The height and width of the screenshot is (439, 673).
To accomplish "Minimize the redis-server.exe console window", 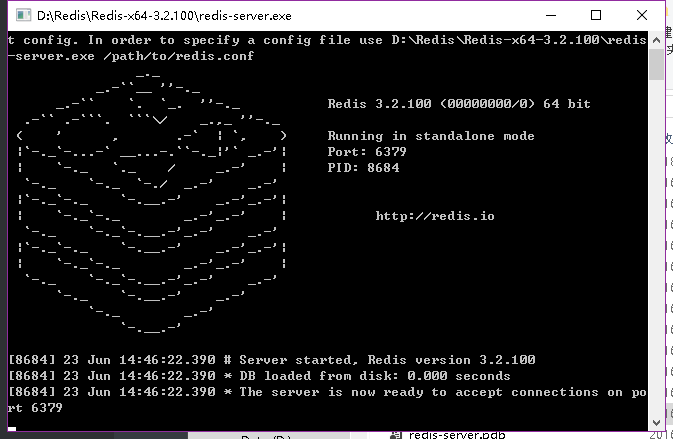I will point(551,15).
